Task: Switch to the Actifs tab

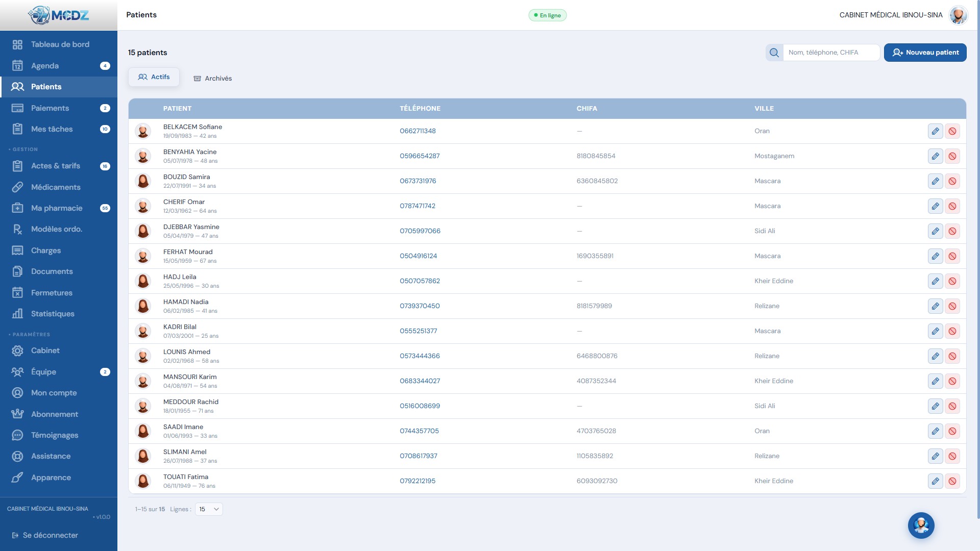Action: (x=154, y=77)
